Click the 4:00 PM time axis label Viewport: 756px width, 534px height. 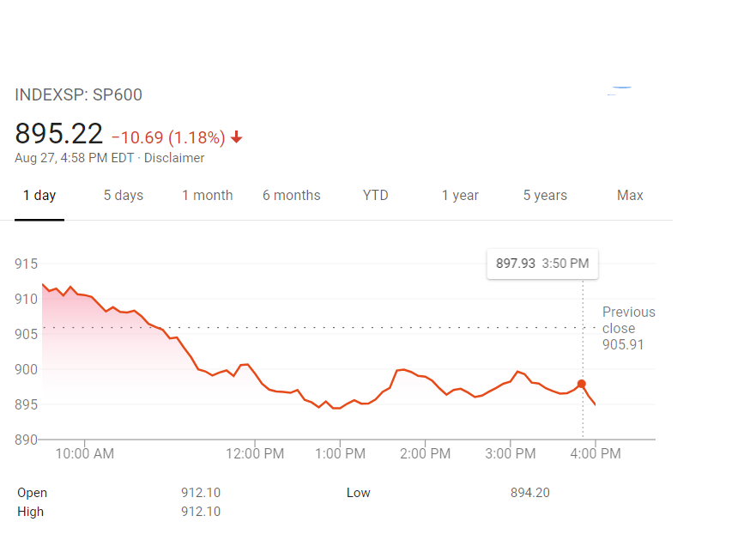click(596, 454)
